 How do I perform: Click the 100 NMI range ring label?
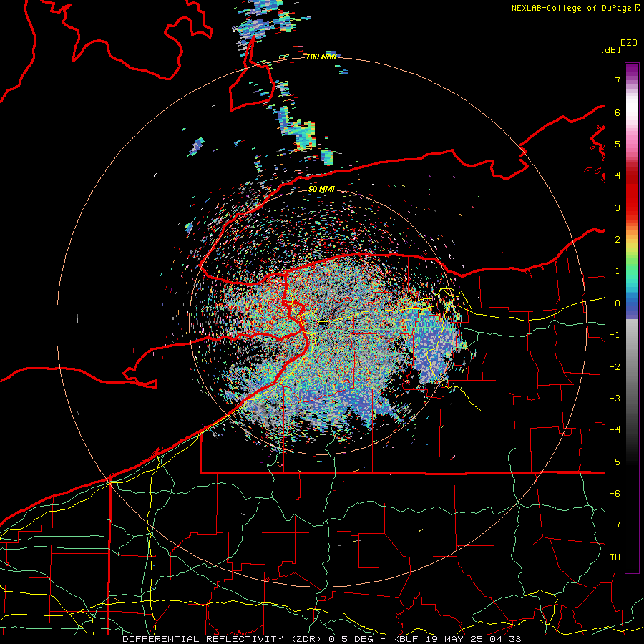click(321, 57)
